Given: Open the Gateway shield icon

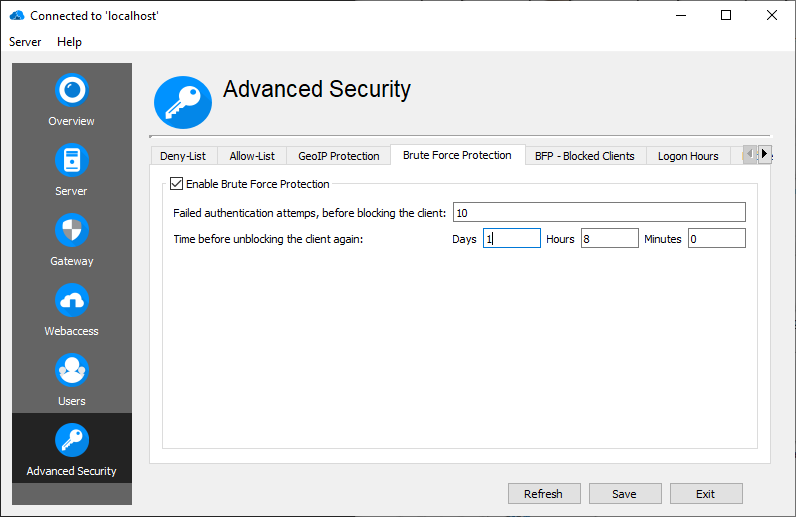Looking at the screenshot, I should pos(72,231).
